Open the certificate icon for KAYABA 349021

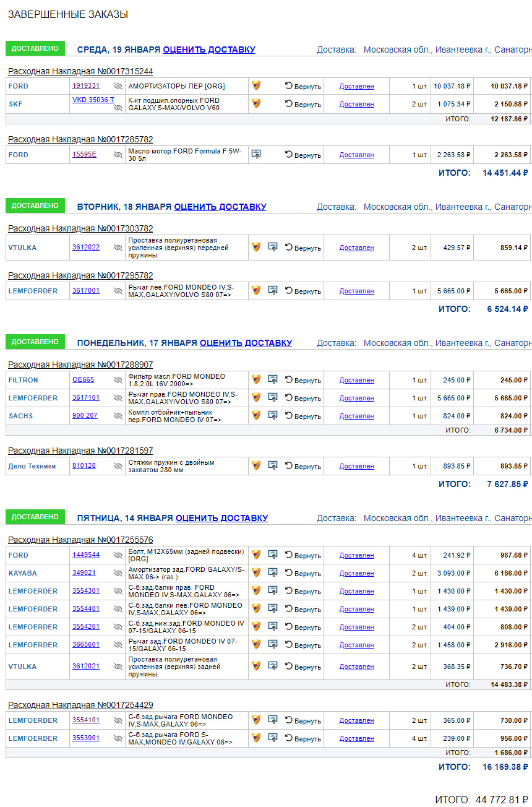coord(273,572)
